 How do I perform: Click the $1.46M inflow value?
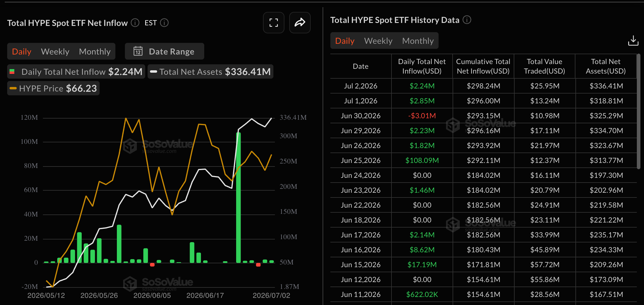(422, 190)
